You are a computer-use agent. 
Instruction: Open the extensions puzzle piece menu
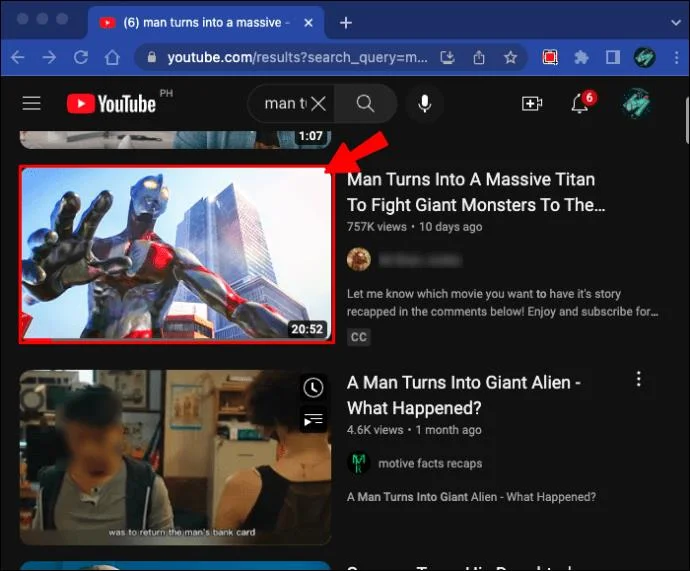tap(581, 57)
